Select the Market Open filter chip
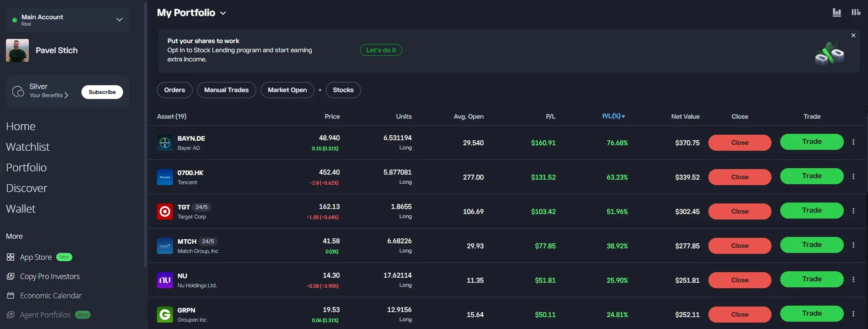The width and height of the screenshot is (868, 329). [x=287, y=90]
